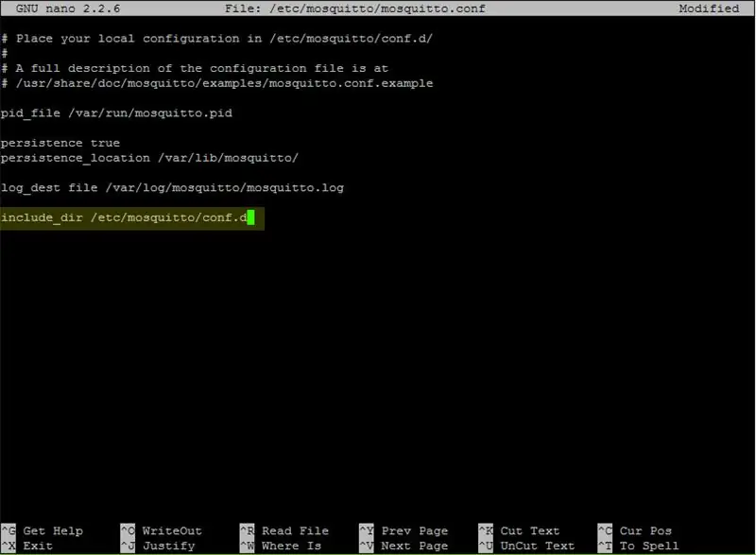The width and height of the screenshot is (756, 555).
Task: Place cursor on '# Place your local configuration' line
Action: tap(217, 39)
